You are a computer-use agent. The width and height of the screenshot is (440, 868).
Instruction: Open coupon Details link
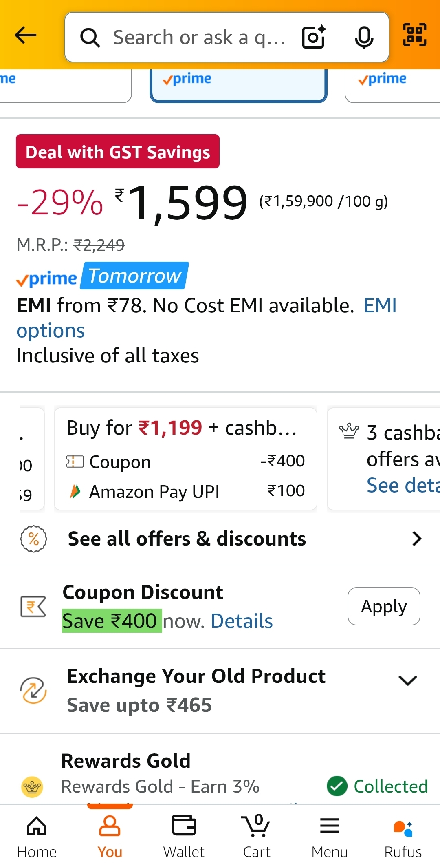[242, 621]
